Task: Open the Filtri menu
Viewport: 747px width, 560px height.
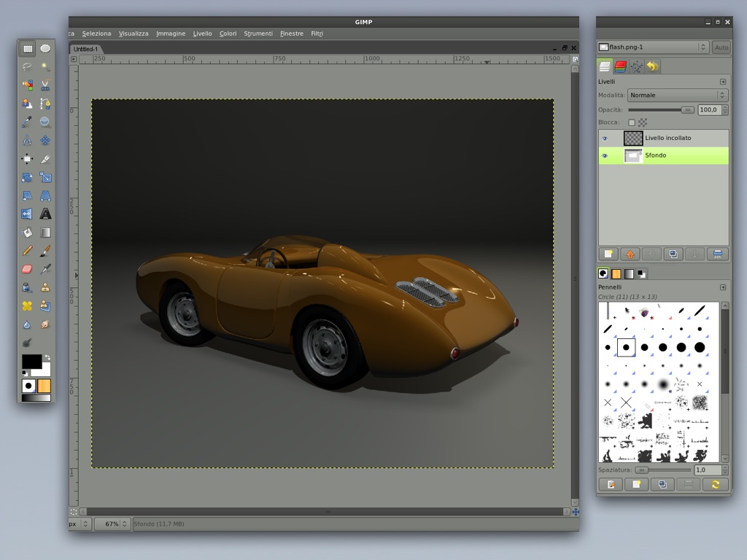Action: [317, 34]
